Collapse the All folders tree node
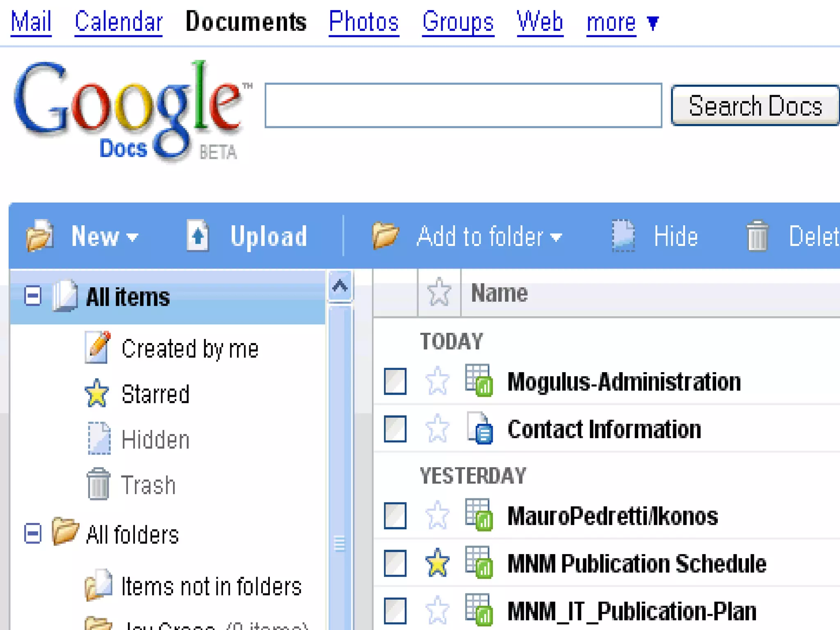Image resolution: width=840 pixels, height=630 pixels. (x=33, y=534)
